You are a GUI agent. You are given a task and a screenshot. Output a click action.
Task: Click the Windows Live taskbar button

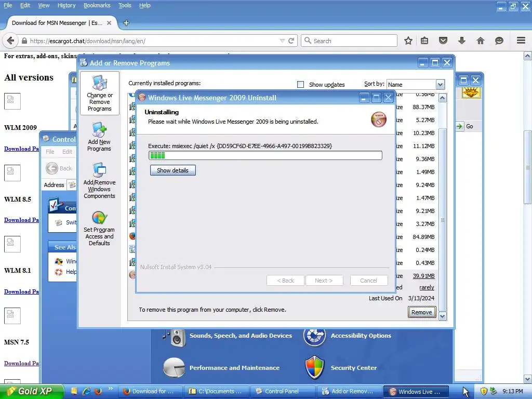415,391
